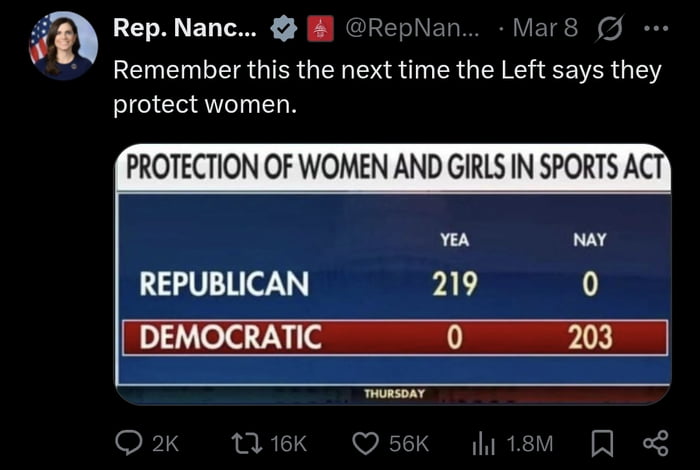Click the display name Rep. Nanc...
Image resolution: width=700 pixels, height=470 pixels.
coord(184,29)
